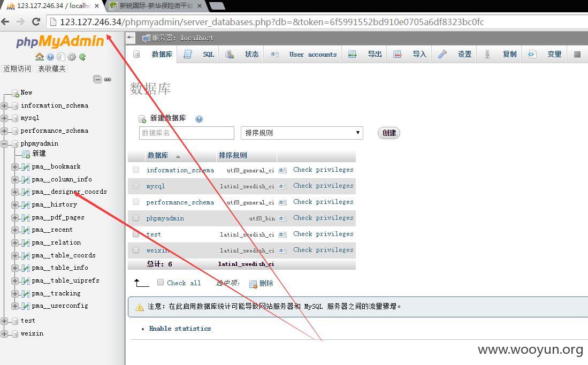Toggle link with main panel icon
The height and width of the screenshot is (365, 588).
pyautogui.click(x=108, y=80)
